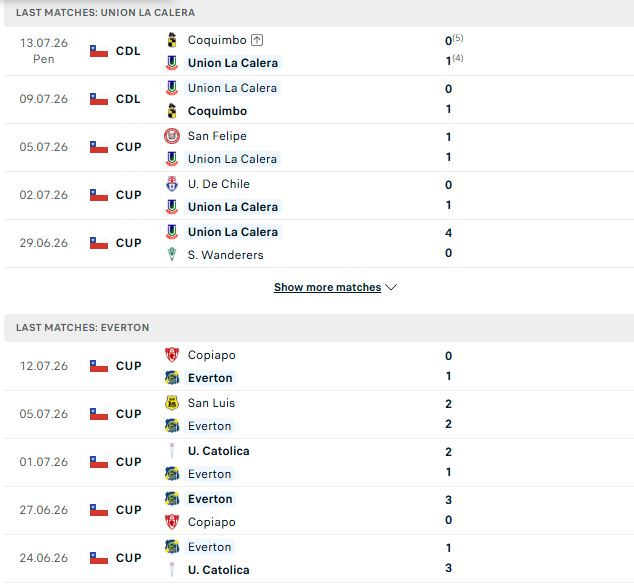Expand the list with Show more matches

click(327, 287)
